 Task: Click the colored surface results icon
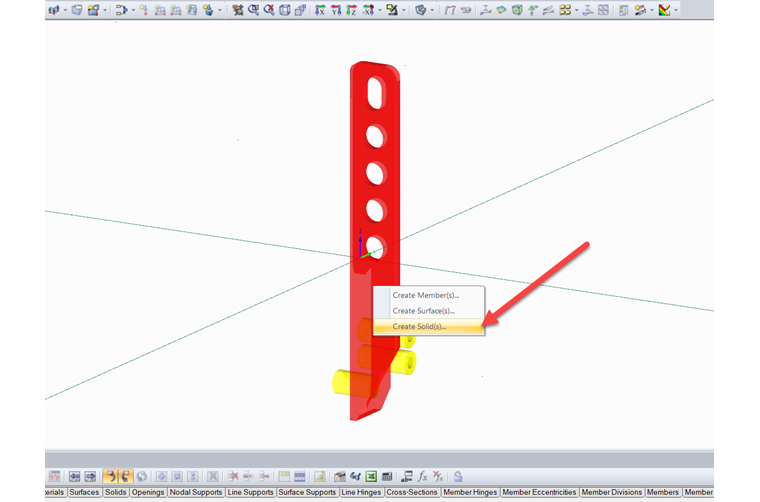pos(502,10)
